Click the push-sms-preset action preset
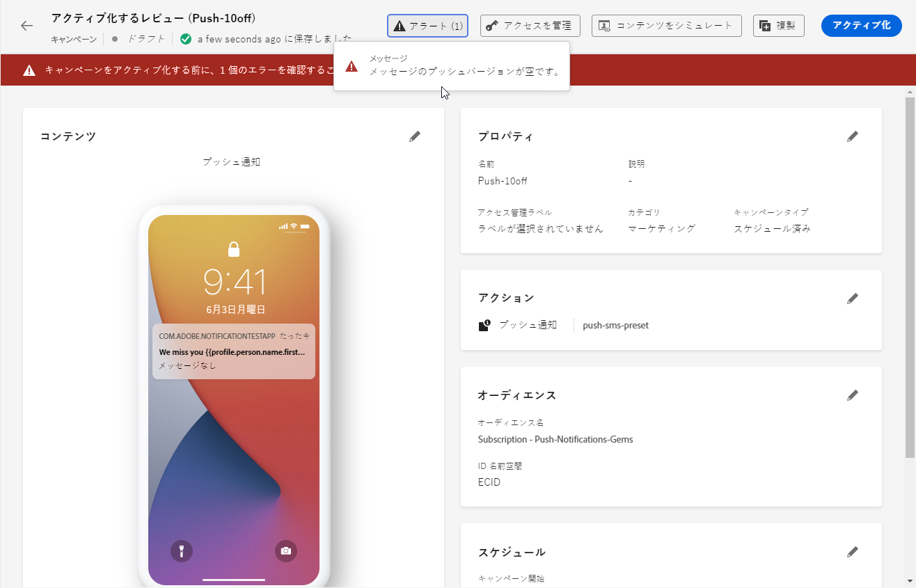This screenshot has height=588, width=916. (x=616, y=325)
